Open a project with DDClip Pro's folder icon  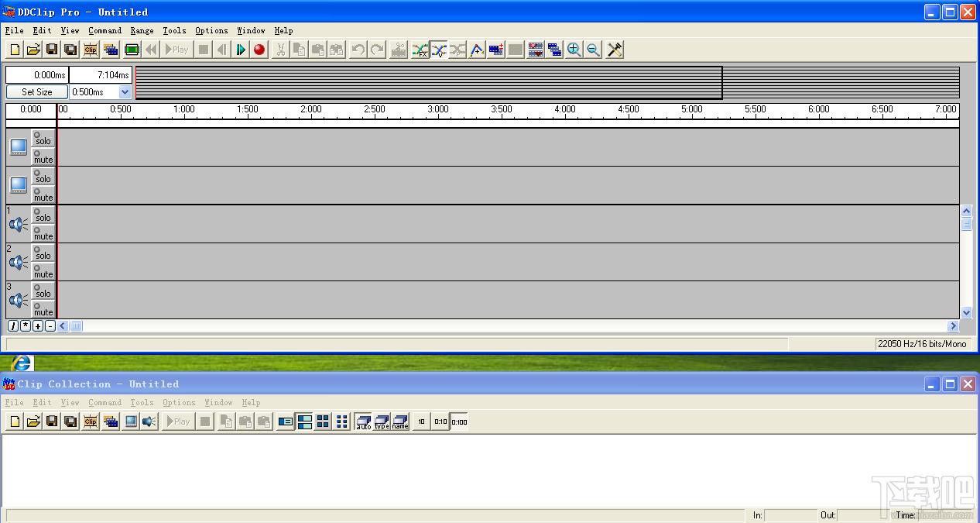click(33, 50)
